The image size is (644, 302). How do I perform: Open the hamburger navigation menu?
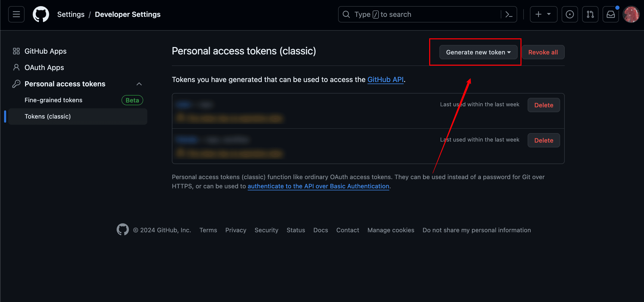click(16, 14)
